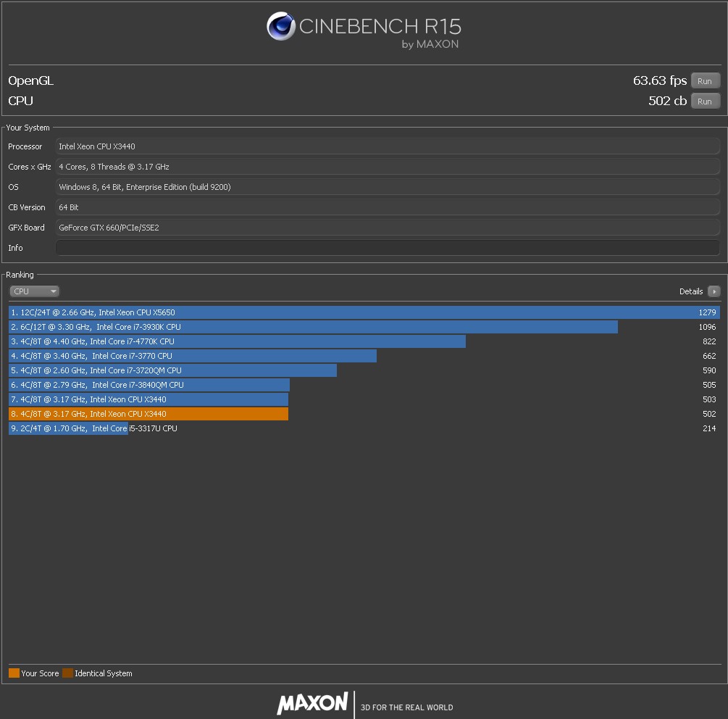Viewport: 728px width, 719px height.
Task: Click the Cores x GHz field value
Action: pyautogui.click(x=388, y=167)
